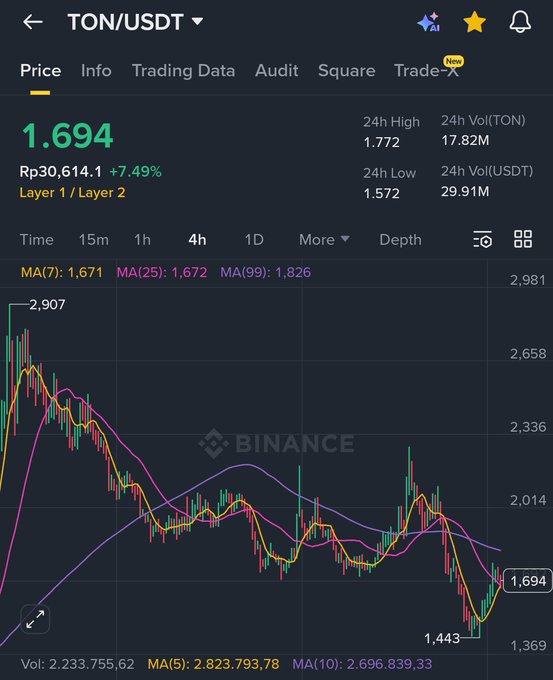Screen dimensions: 553x680
Task: Tap the 24h Vol(USDT) value 29.91M
Action: [x=465, y=191]
